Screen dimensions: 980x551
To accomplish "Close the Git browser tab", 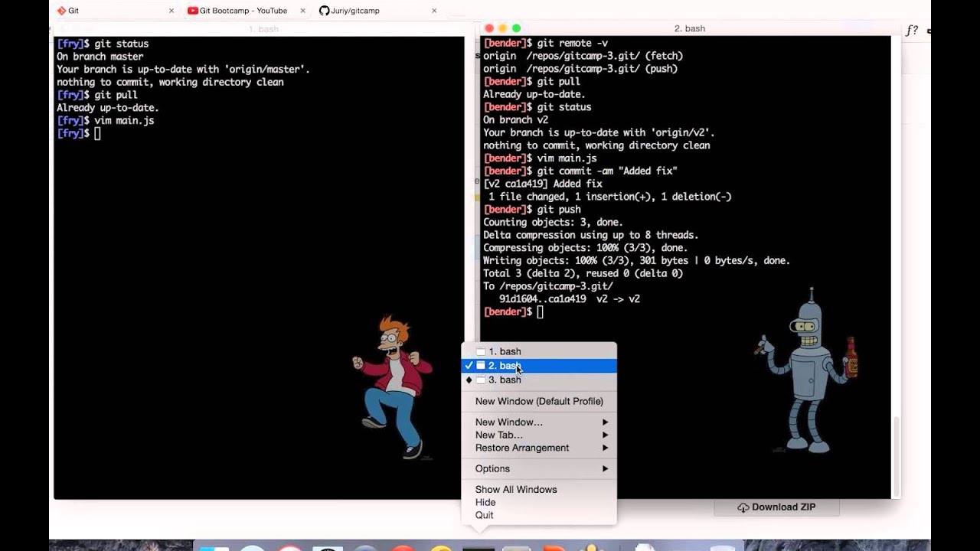I will click(171, 11).
